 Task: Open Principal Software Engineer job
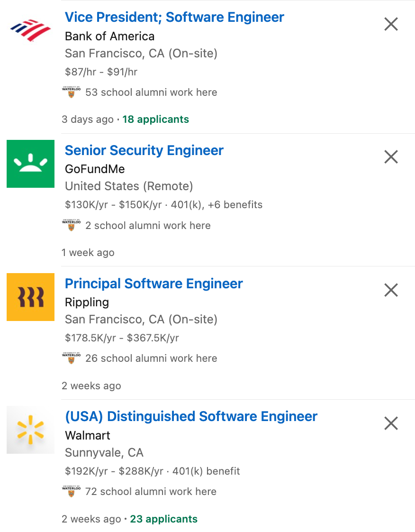coord(153,284)
